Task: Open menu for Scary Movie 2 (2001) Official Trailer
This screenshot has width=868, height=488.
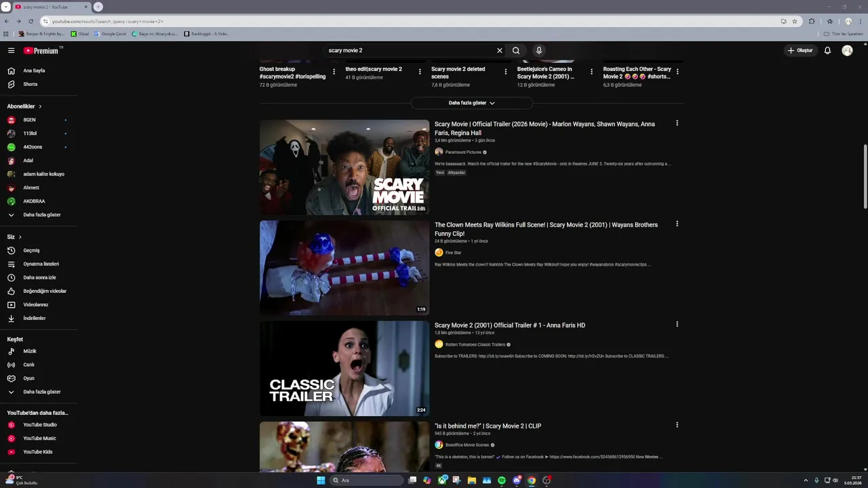Action: 677,324
